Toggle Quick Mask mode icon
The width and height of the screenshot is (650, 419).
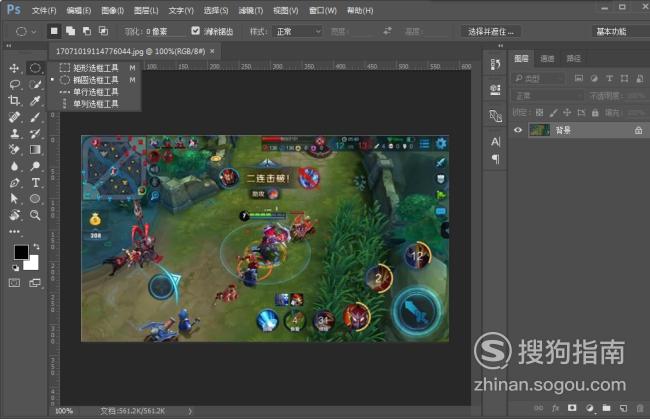pyautogui.click(x=15, y=283)
